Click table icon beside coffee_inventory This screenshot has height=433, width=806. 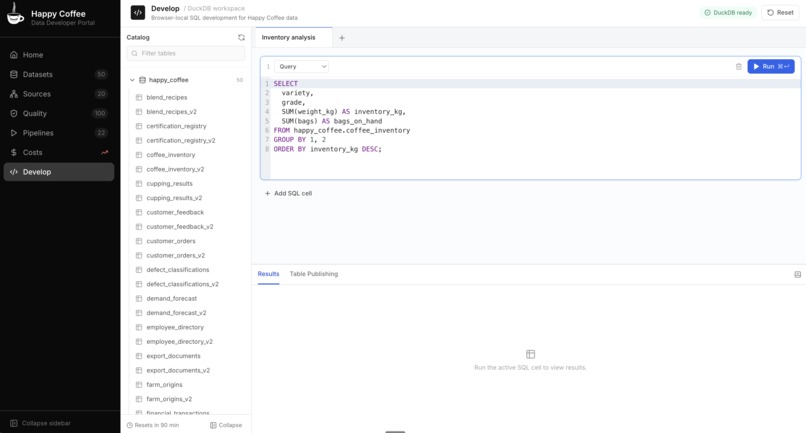pos(139,155)
